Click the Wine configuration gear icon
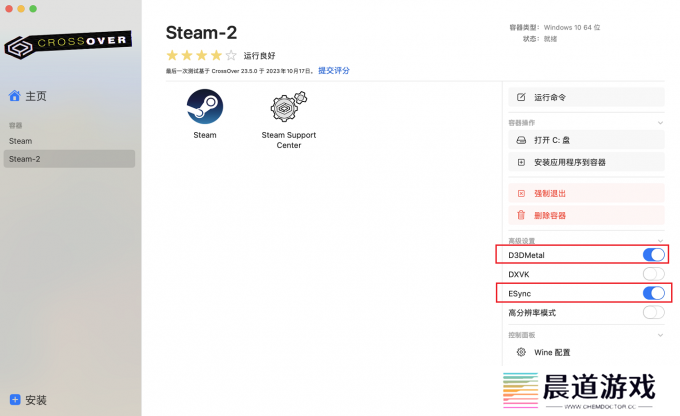The width and height of the screenshot is (680, 416). pos(521,352)
